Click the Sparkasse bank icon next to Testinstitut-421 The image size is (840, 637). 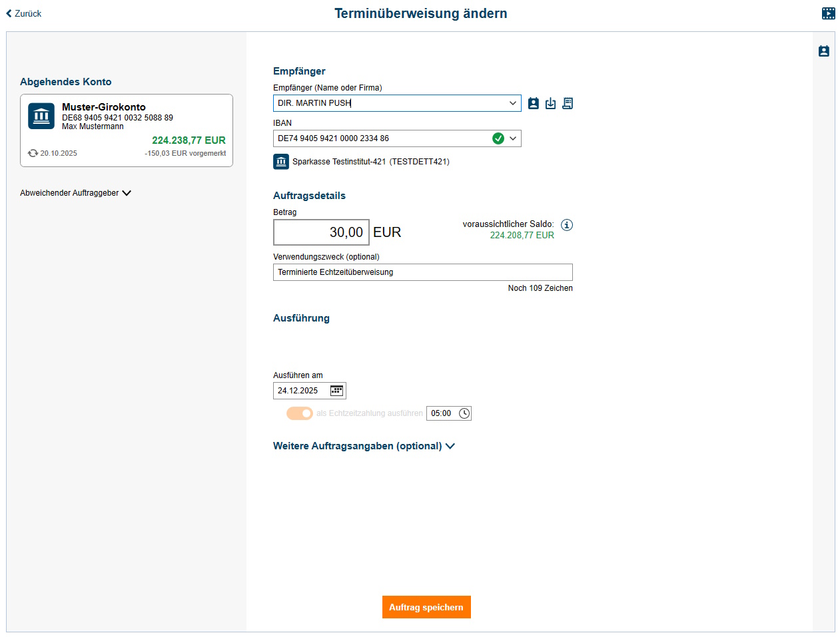click(280, 161)
